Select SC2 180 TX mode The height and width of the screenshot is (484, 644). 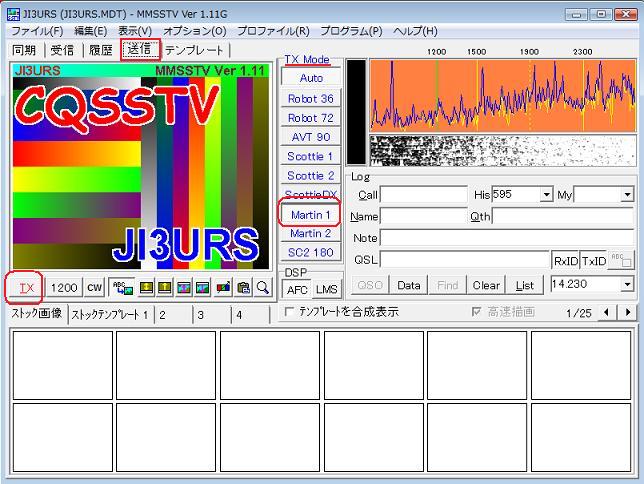tap(311, 252)
